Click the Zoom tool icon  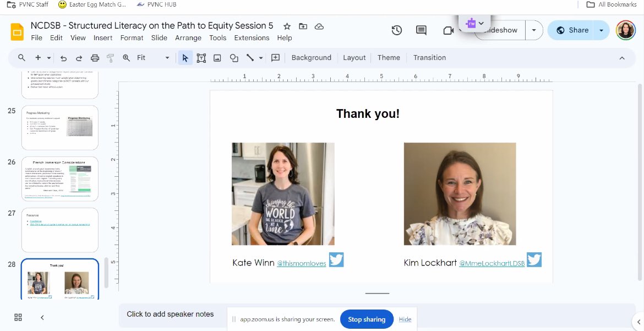127,58
